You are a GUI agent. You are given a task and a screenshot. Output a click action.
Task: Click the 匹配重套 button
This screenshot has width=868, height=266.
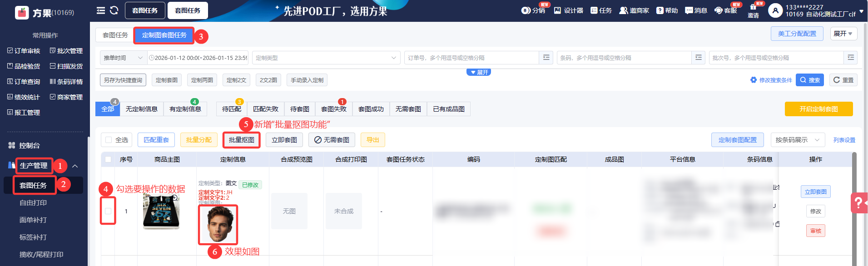tap(156, 140)
